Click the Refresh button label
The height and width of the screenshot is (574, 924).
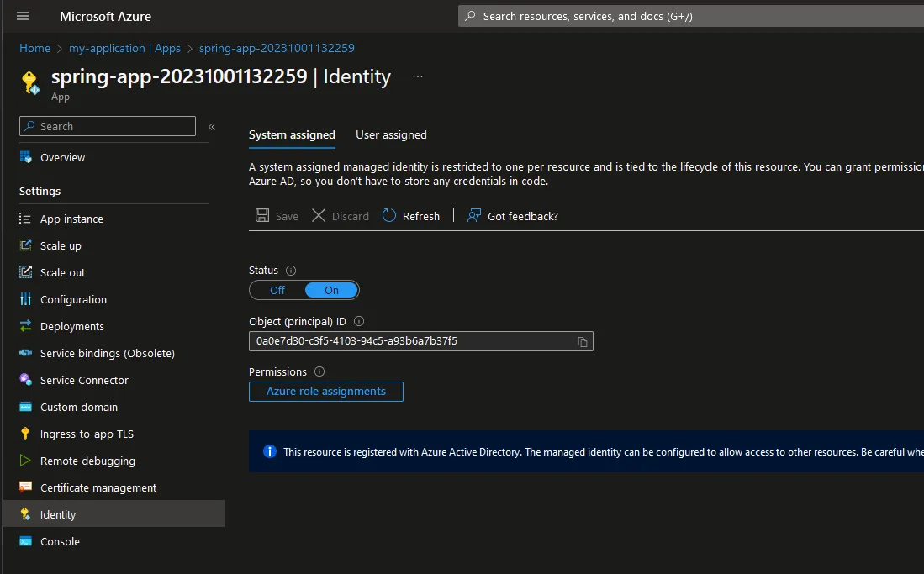(x=420, y=216)
